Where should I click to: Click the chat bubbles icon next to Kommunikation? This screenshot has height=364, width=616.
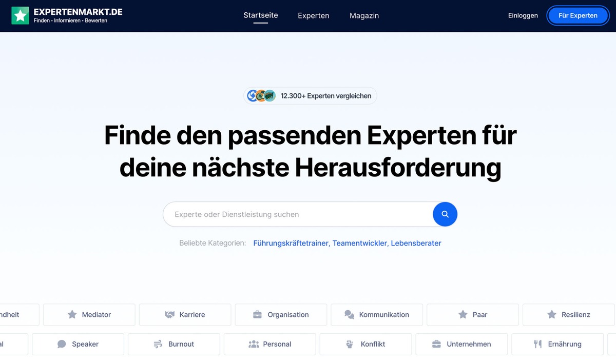[350, 314]
